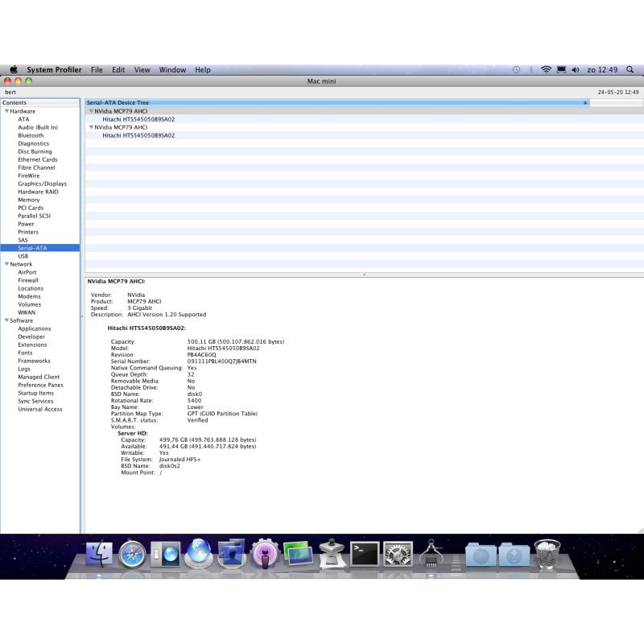This screenshot has height=644, width=644.
Task: Click the Time Machine menu bar icon
Action: coord(516,70)
